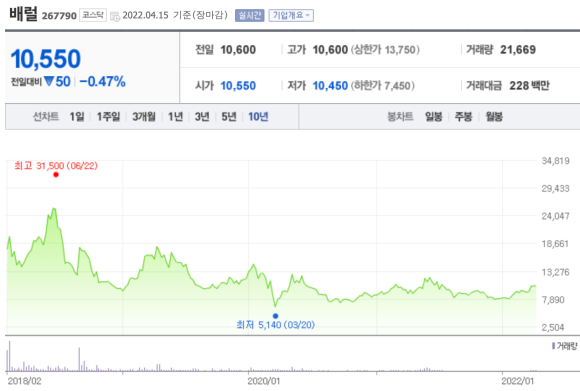Click the 2022/01 date axis label
Viewport: 580px width, 391px height.
click(x=517, y=381)
